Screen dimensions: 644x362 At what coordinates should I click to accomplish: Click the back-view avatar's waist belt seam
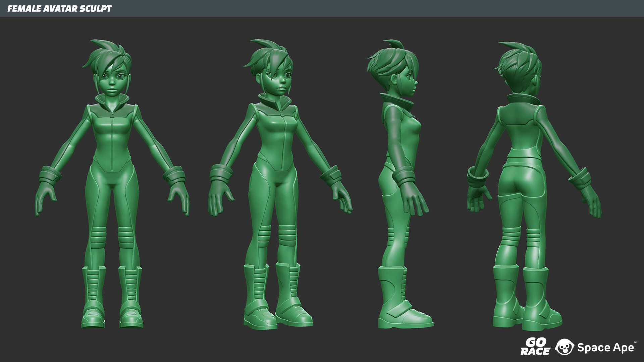523,157
